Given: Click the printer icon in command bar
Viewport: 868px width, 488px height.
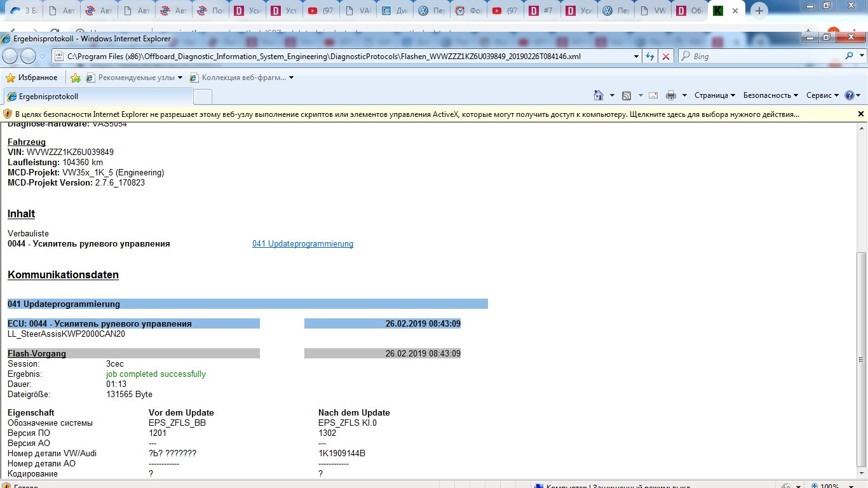Looking at the screenshot, I should click(670, 95).
